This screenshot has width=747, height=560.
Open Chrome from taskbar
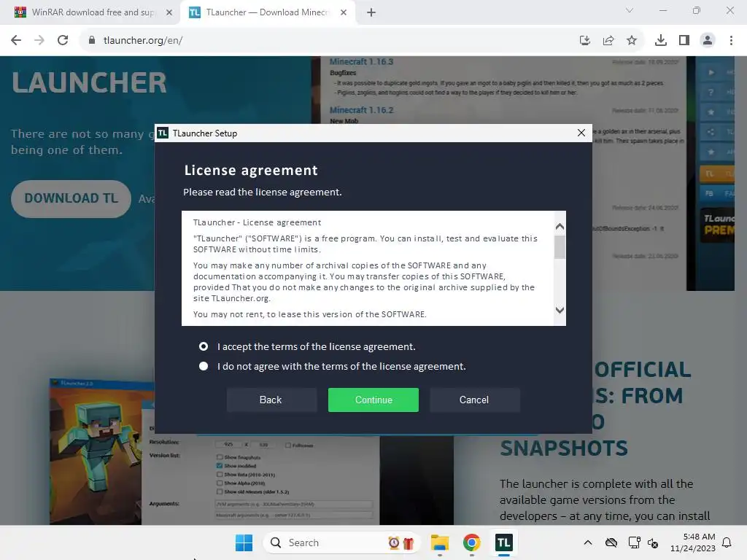(472, 542)
